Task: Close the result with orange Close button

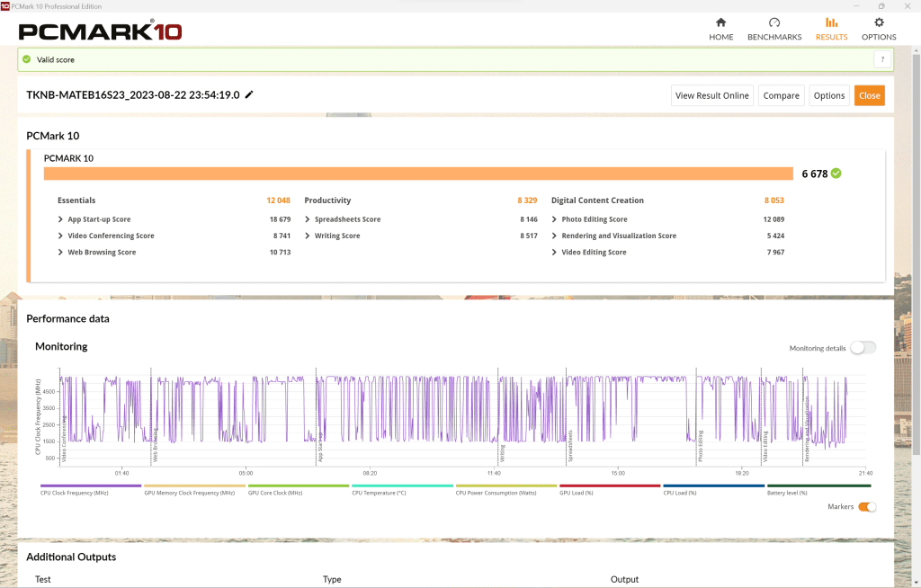Action: pyautogui.click(x=870, y=95)
